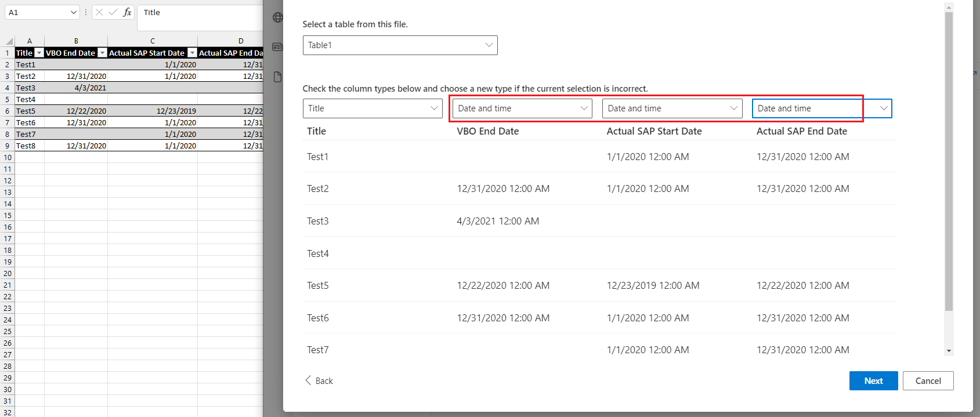Click the formula enter checkmark icon
This screenshot has width=980, height=417.
click(x=113, y=12)
